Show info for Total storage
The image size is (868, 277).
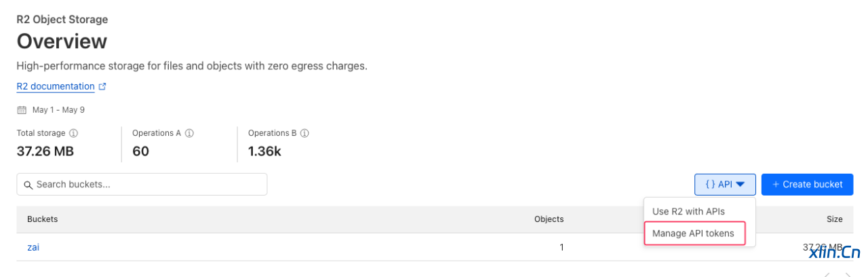pyautogui.click(x=73, y=133)
